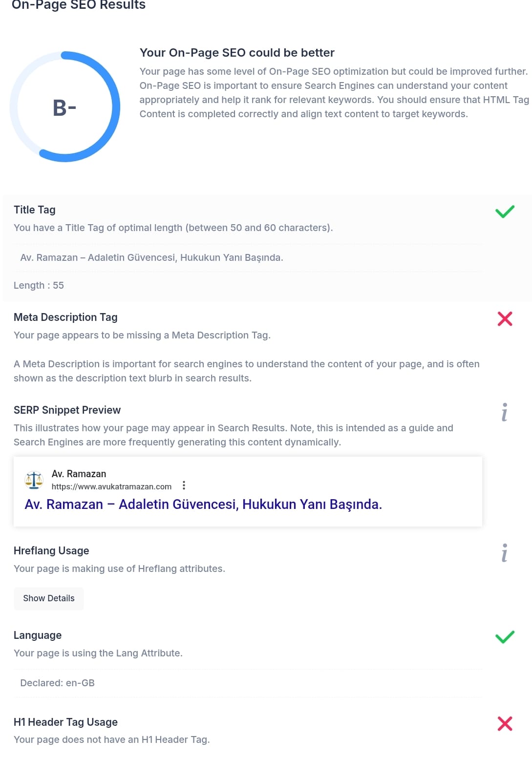
Task: Click the SERP Snippet Preview info icon
Action: click(505, 412)
